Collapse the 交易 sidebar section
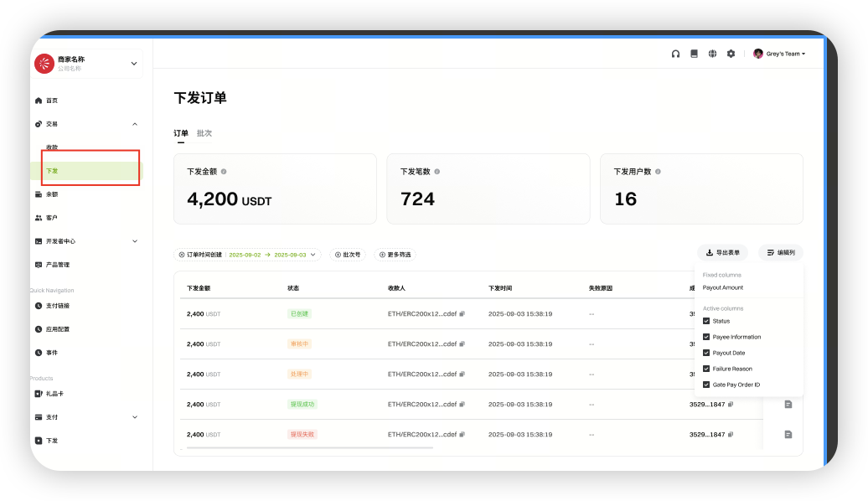868x501 pixels. 135,124
